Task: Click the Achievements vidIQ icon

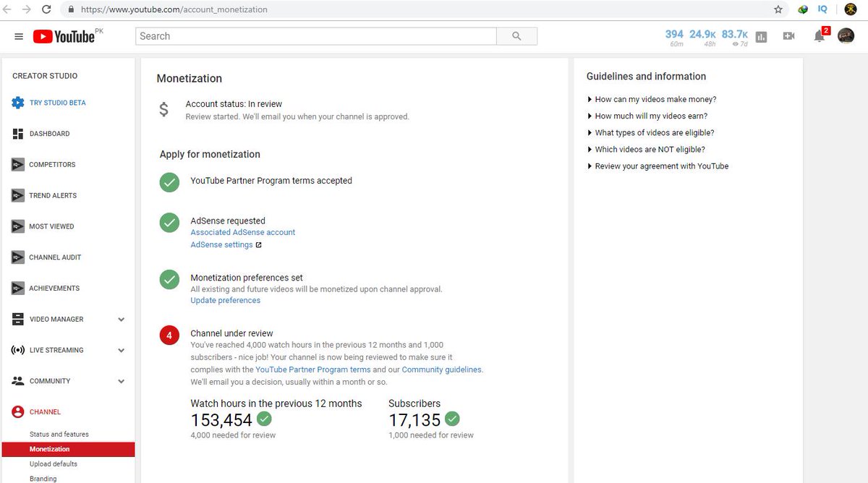Action: click(18, 288)
